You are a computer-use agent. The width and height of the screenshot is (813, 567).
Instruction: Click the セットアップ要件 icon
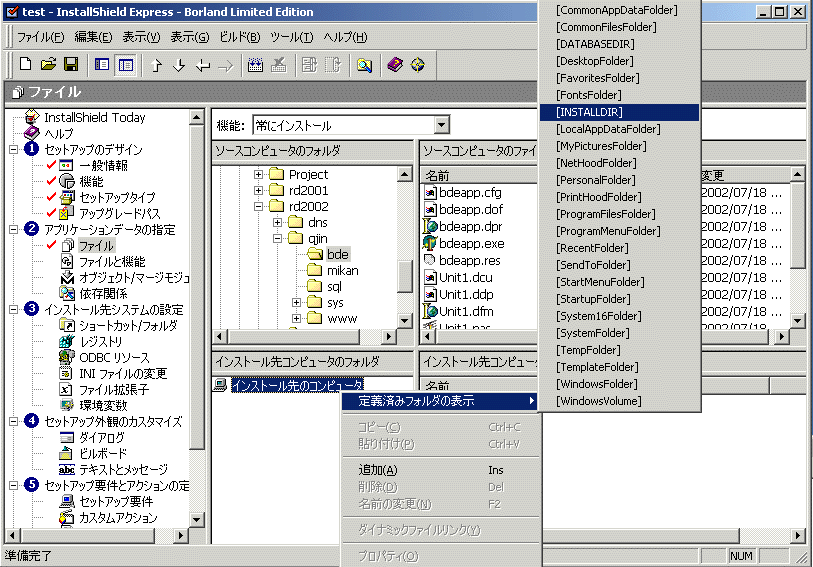(66, 501)
